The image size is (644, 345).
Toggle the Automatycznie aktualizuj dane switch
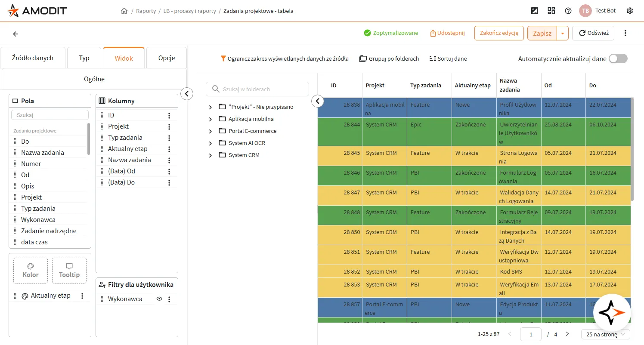(x=618, y=59)
